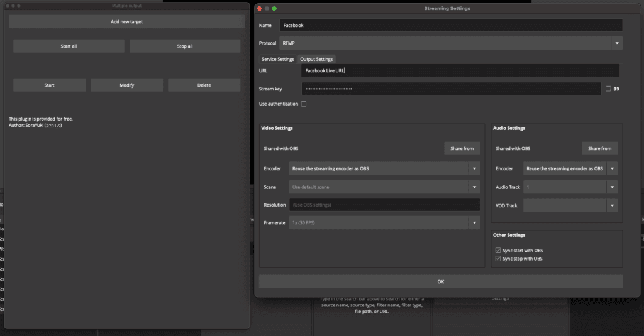This screenshot has width=644, height=336.
Task: Click the Start all button
Action: 69,46
